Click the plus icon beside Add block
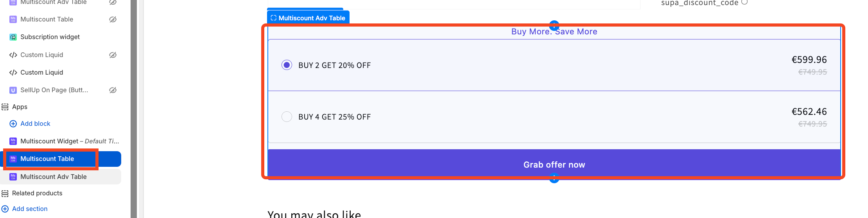The image size is (868, 218). 13,124
